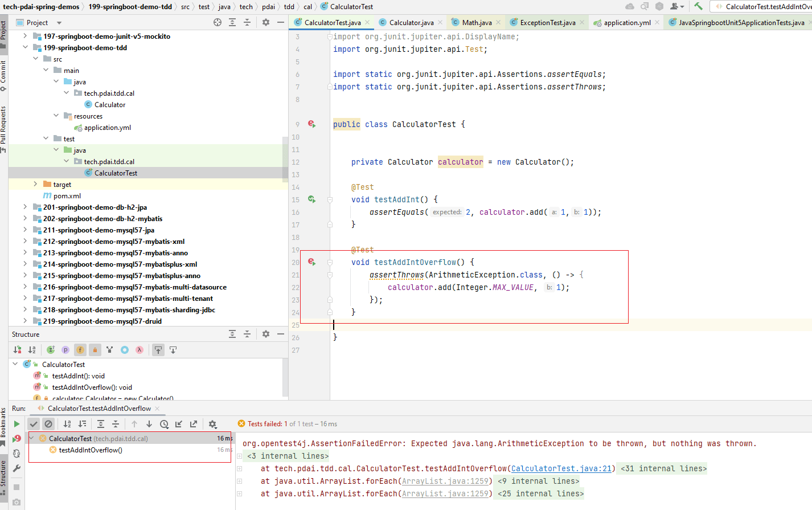Switch to Calculator.java tab
The width and height of the screenshot is (812, 510).
tap(411, 23)
